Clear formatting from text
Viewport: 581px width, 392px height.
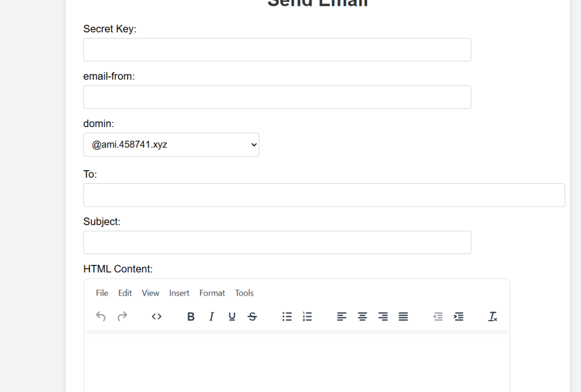coord(492,317)
